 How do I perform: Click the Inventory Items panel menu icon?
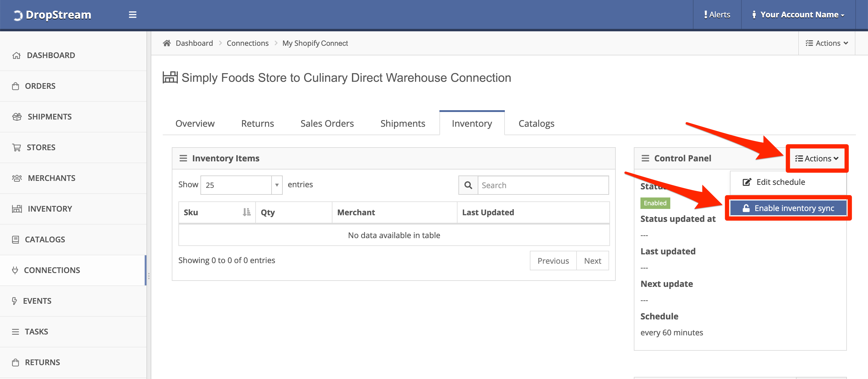pyautogui.click(x=183, y=158)
